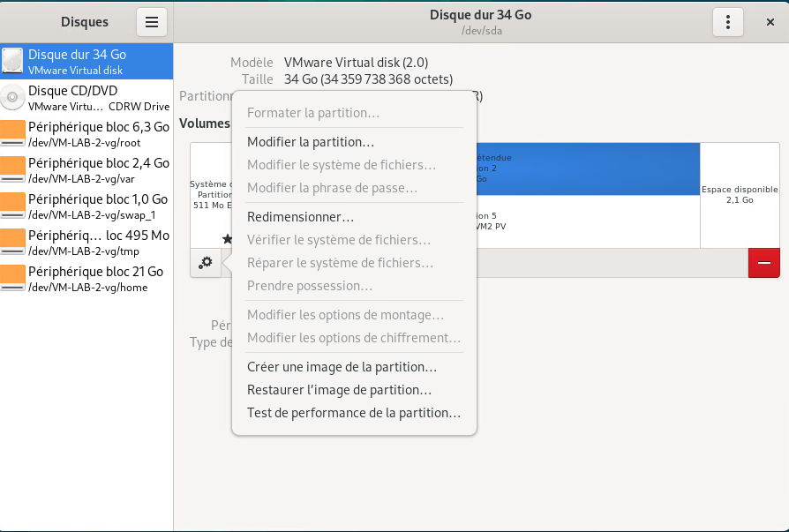
Task: Open the volume options gear menu
Action: (x=206, y=263)
